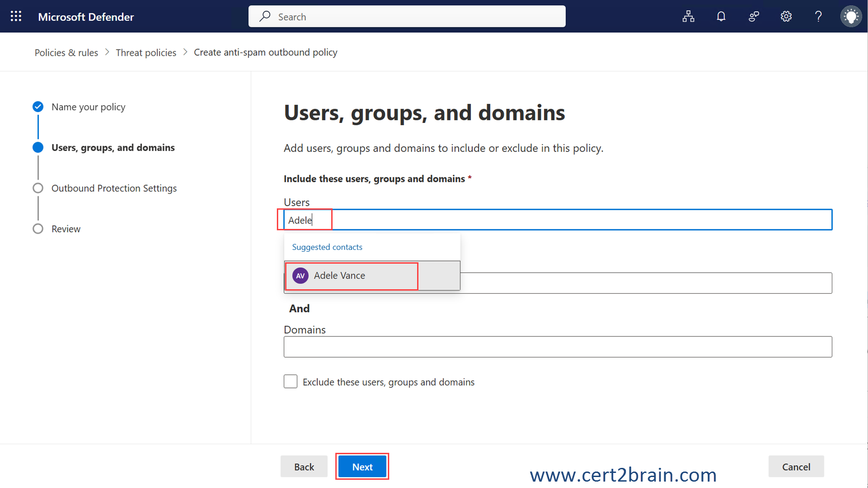
Task: Click the AV avatar for Adele Vance
Action: click(300, 276)
